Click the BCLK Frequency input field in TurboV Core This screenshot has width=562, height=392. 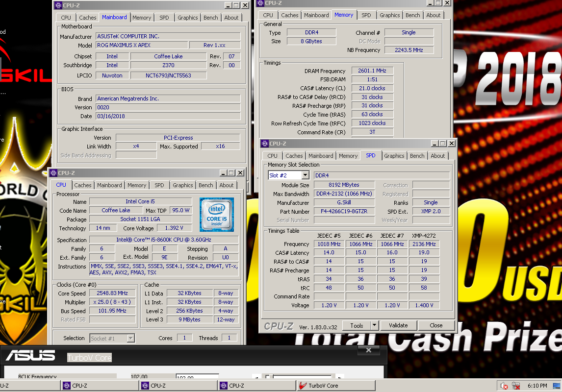pos(197,377)
